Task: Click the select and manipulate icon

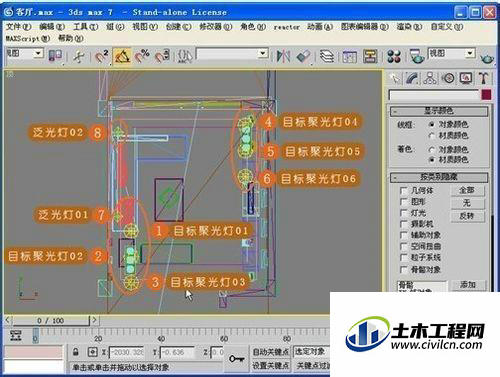Action: (79, 56)
